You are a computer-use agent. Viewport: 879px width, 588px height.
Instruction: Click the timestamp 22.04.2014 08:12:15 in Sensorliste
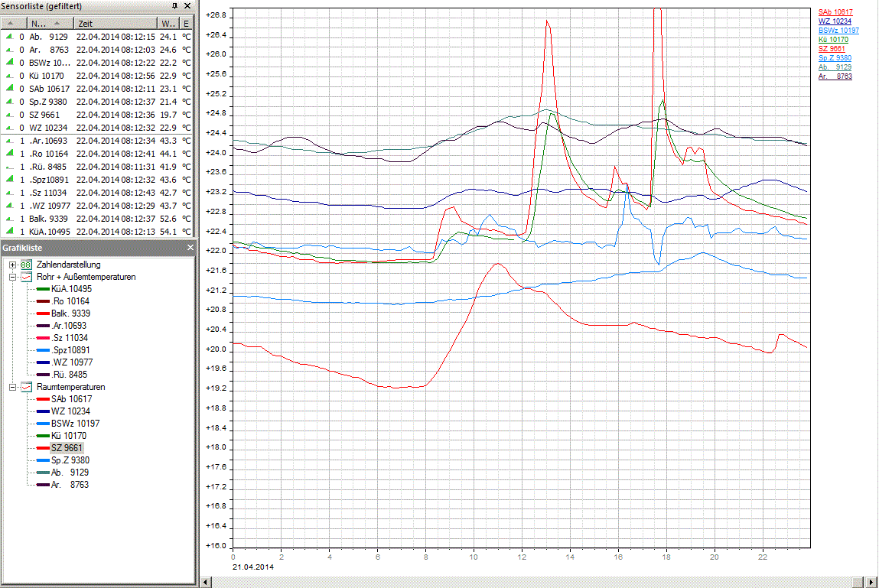[116, 37]
